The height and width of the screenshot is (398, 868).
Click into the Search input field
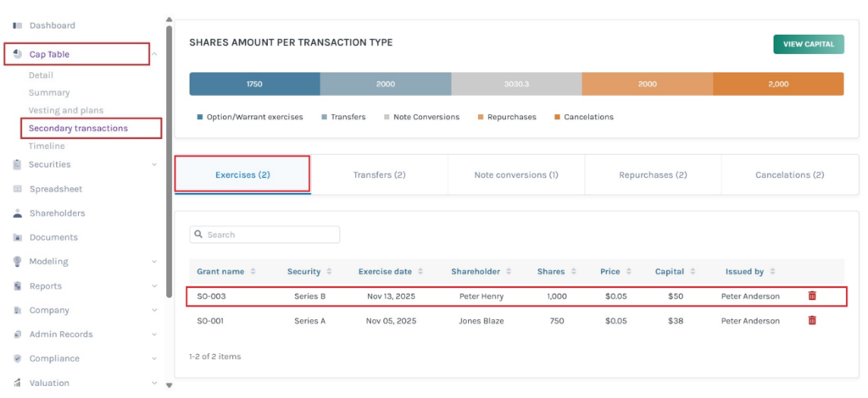(264, 235)
